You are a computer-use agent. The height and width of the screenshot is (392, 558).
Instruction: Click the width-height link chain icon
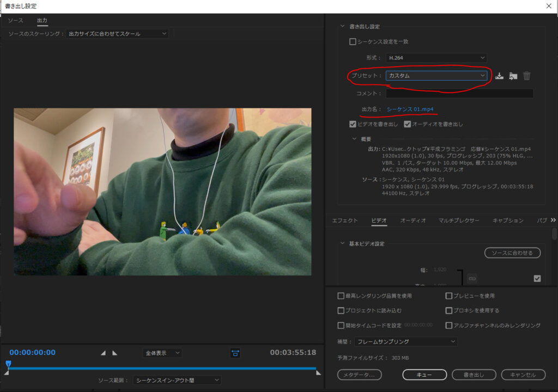[472, 278]
